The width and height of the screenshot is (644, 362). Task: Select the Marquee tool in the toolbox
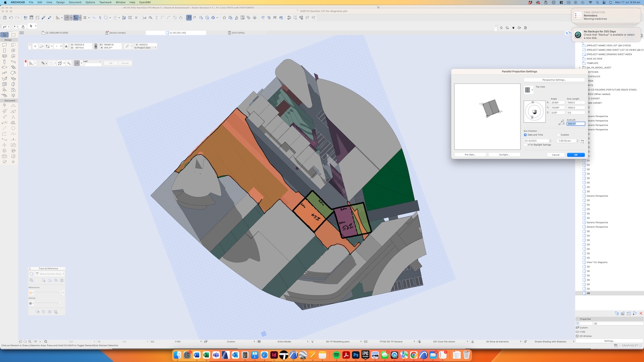[x=13, y=35]
